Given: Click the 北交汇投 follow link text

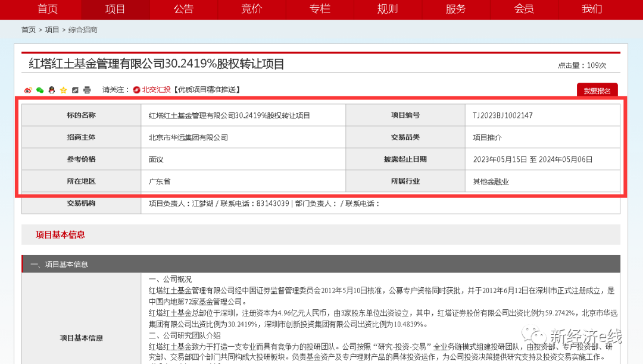Looking at the screenshot, I should 156,90.
